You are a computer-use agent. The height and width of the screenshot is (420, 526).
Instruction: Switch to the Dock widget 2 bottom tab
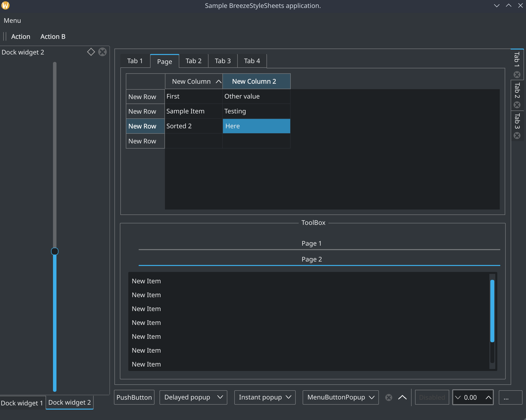point(70,402)
